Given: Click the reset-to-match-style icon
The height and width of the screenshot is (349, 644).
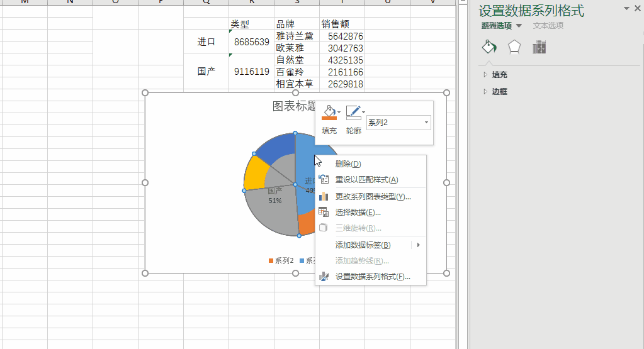Looking at the screenshot, I should [324, 180].
